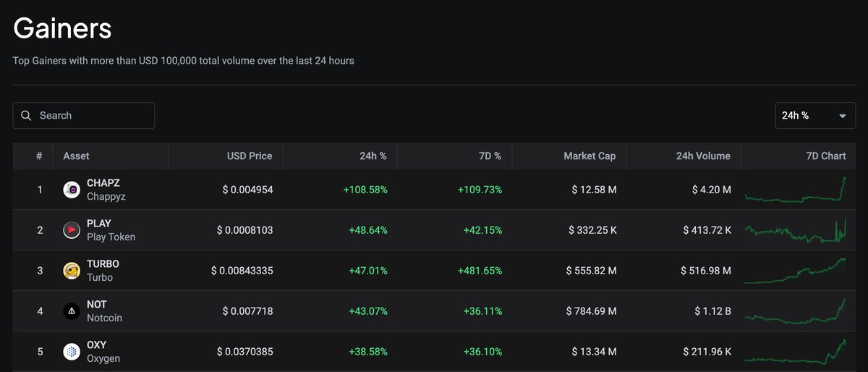This screenshot has height=372, width=868.
Task: Open the 24h % timeframe dropdown
Action: click(814, 116)
